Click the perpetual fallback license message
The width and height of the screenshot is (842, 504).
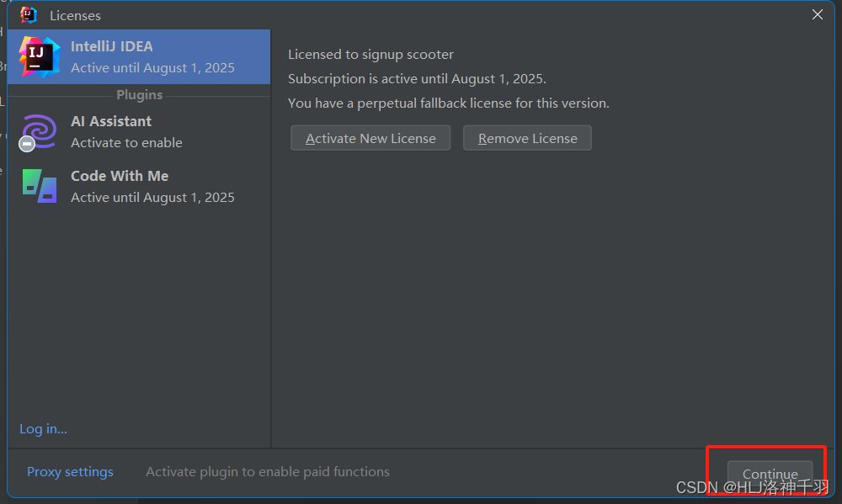[x=449, y=103]
